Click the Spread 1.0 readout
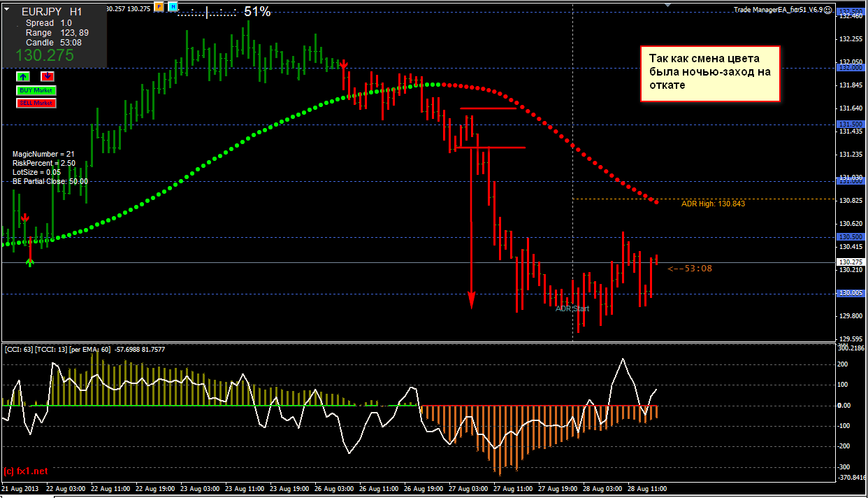Screen dimensions: 868x498 [49, 23]
